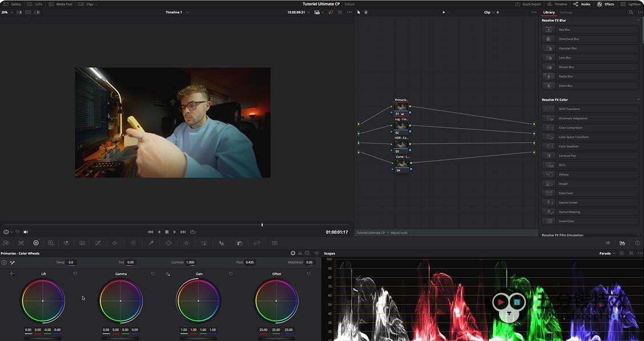Open the Qualifier eyedropper palette

[151, 243]
